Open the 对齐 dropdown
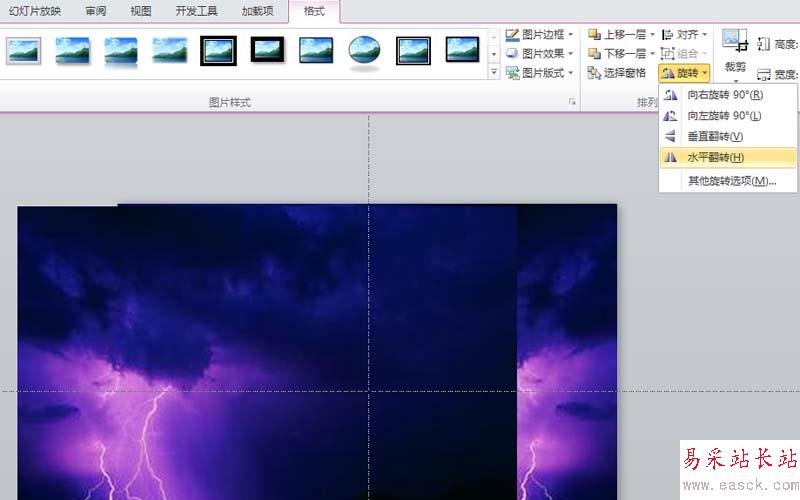Screen dimensions: 800x500 tap(684, 35)
